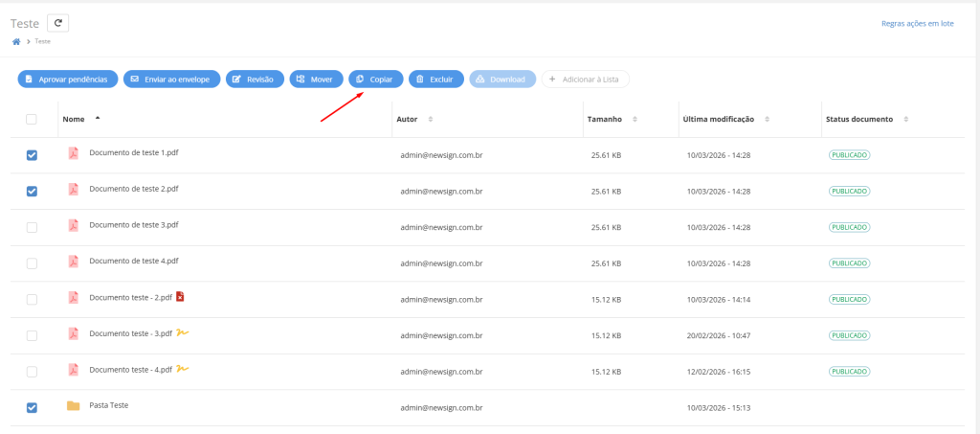Select the Documento de teste 3.pdf checkbox

tap(32, 227)
